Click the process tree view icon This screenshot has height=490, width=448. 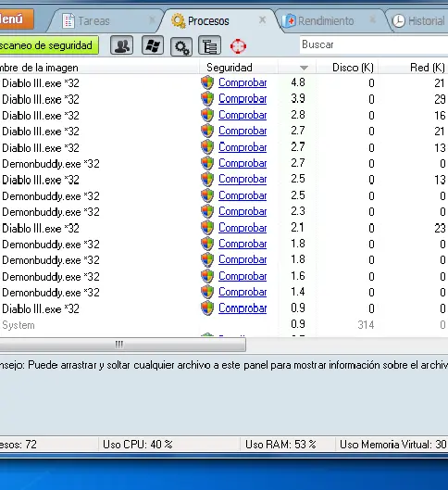click(210, 46)
